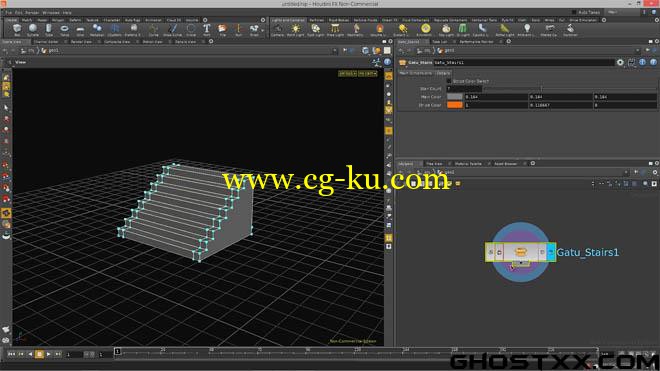
Task: Click the stair count number field
Action: point(464,89)
